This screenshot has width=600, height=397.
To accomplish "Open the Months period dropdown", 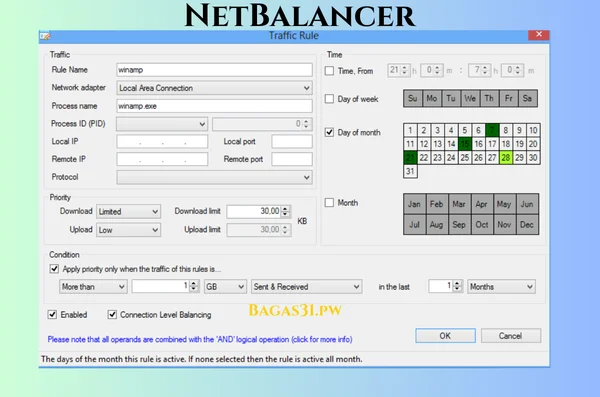I will pos(501,287).
